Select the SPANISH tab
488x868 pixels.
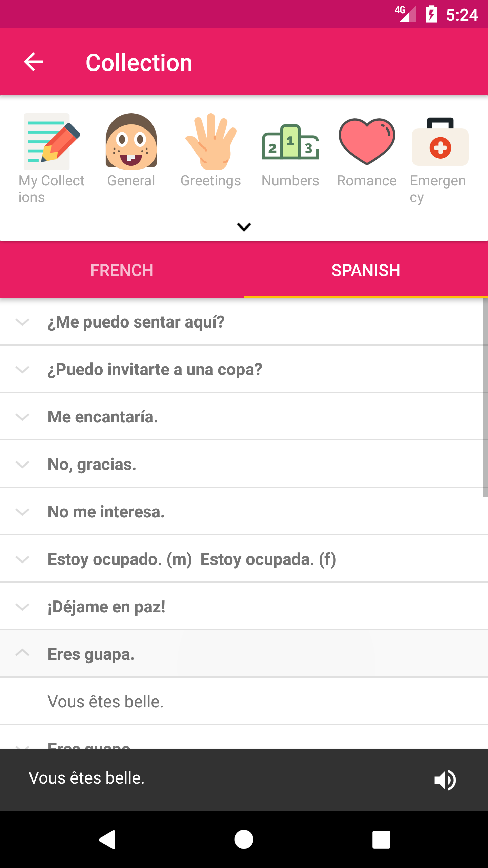click(366, 270)
